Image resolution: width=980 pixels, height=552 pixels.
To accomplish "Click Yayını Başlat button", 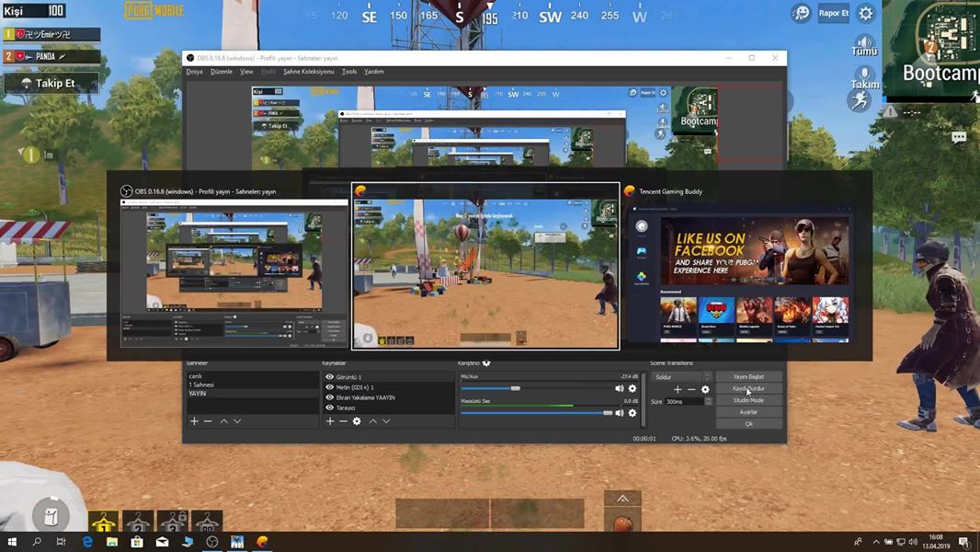I will [x=748, y=376].
